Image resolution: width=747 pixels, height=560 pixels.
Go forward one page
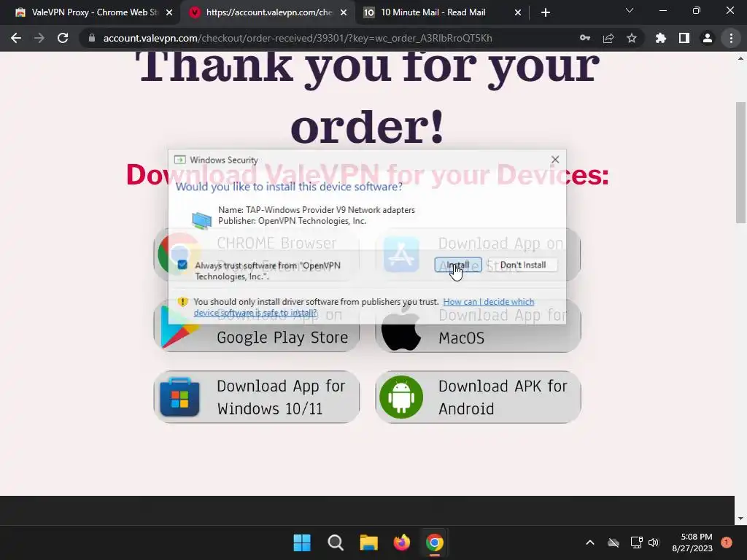[39, 38]
